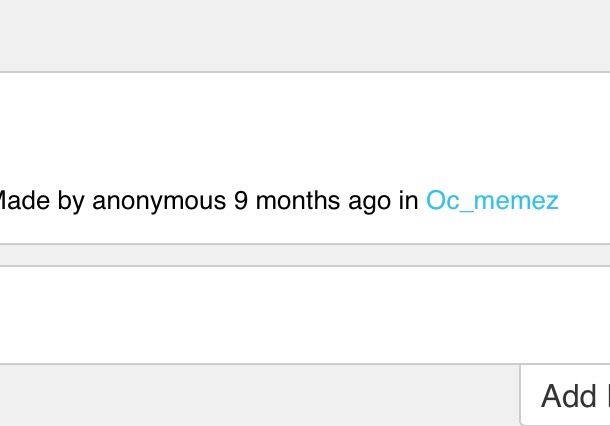The height and width of the screenshot is (426, 610).
Task: Click inside the empty comment box
Action: click(300, 315)
